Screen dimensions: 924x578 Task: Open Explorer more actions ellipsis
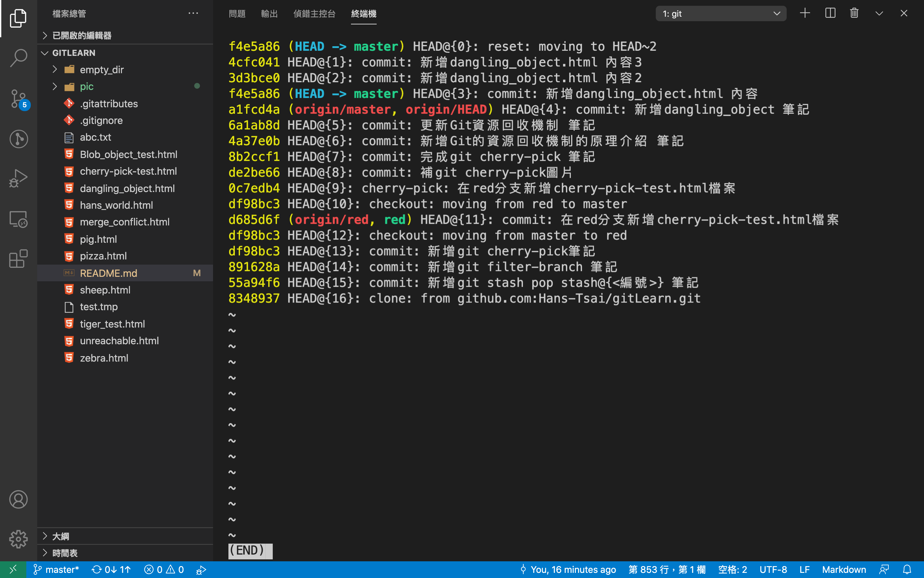tap(193, 13)
